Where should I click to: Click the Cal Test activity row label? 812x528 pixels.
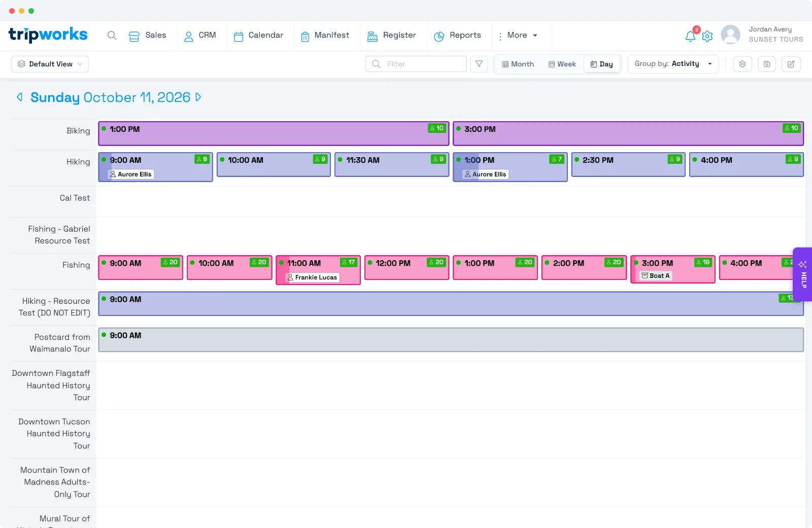(75, 198)
